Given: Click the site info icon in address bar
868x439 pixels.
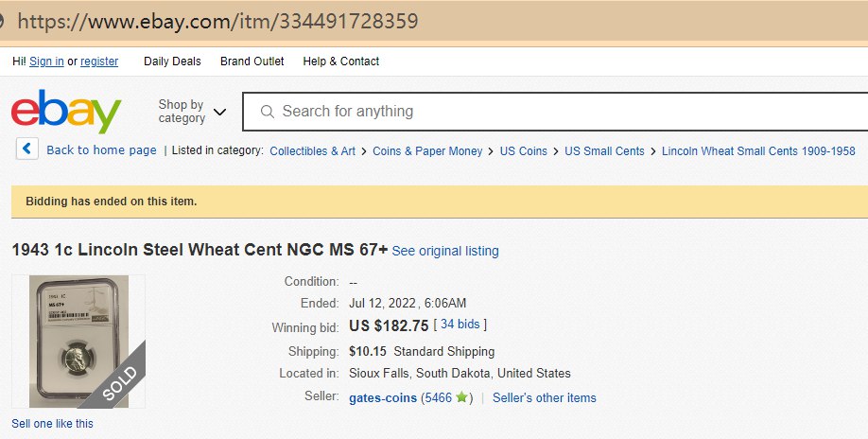Looking at the screenshot, I should 3,21.
